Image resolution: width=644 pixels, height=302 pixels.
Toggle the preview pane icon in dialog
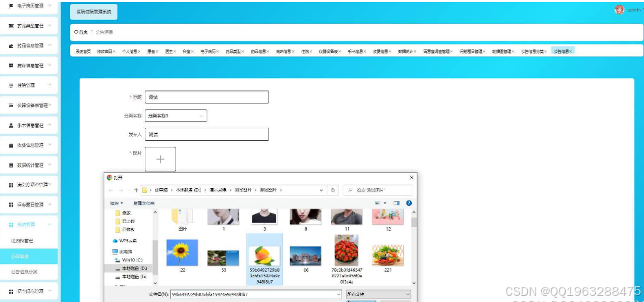tap(396, 203)
